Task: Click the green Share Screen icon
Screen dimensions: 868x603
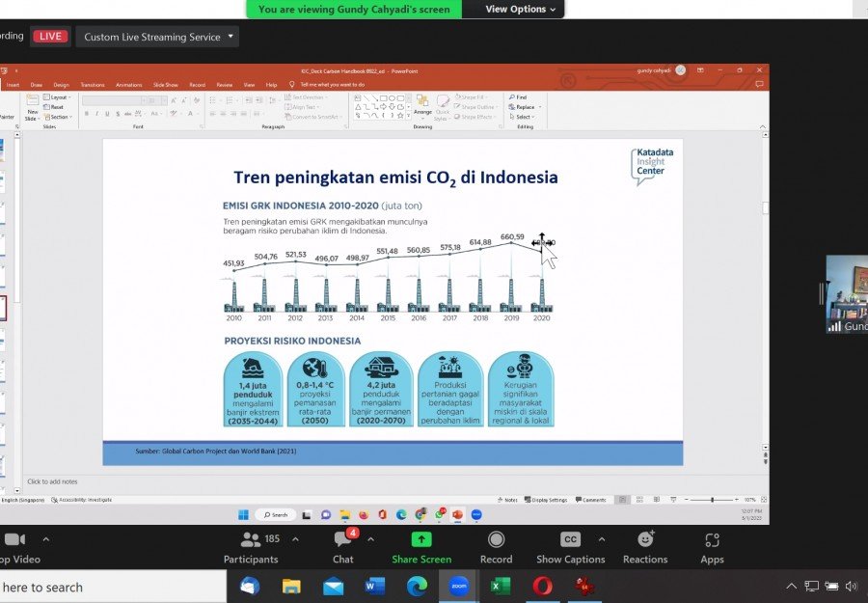Action: click(x=421, y=539)
